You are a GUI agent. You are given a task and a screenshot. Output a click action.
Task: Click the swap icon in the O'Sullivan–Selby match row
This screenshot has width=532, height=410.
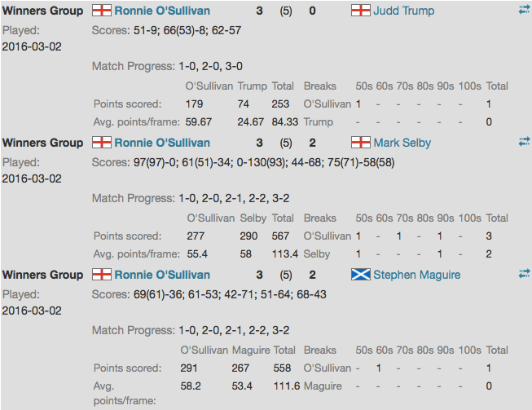[x=524, y=142]
